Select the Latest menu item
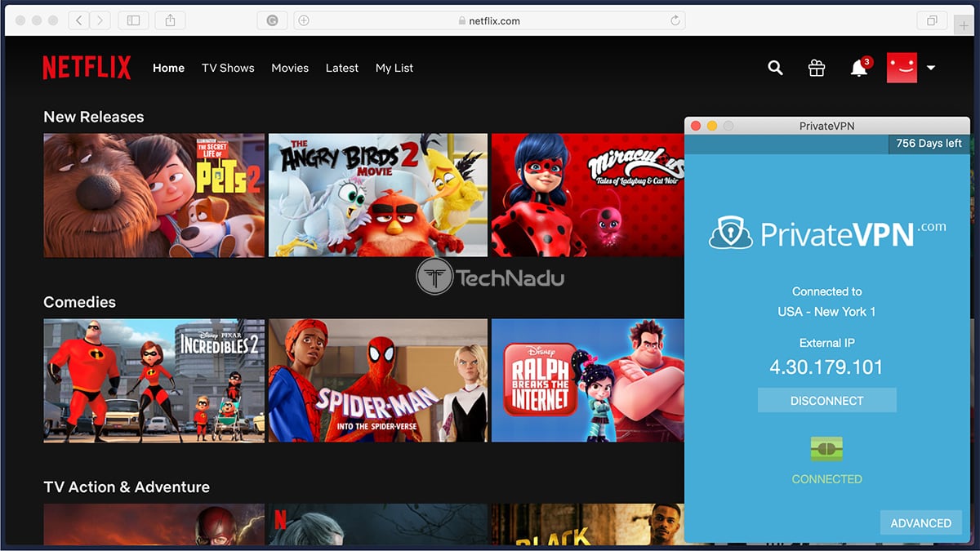 341,68
